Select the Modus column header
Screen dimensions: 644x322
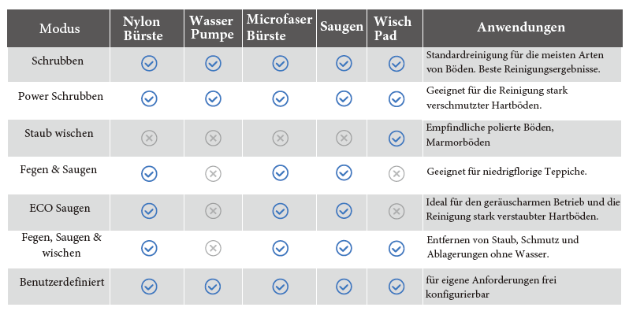click(x=60, y=28)
